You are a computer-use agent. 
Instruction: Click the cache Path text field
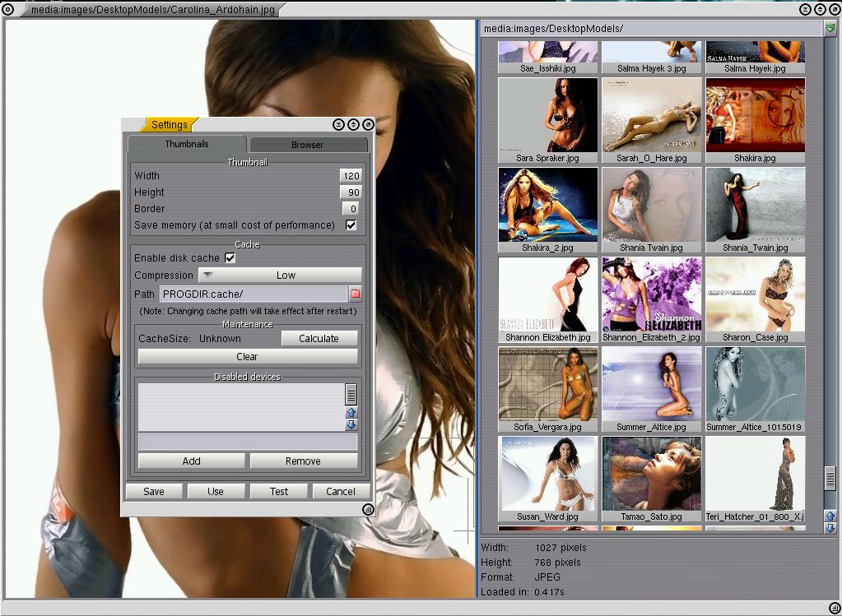pos(254,294)
